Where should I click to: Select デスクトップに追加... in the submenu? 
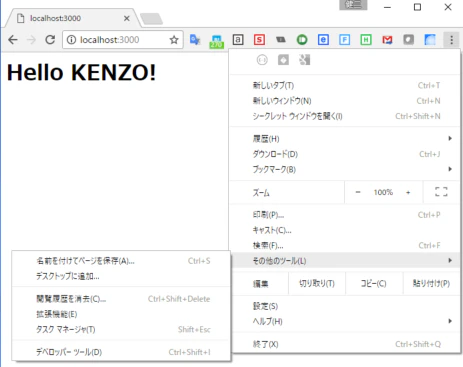(x=121, y=276)
